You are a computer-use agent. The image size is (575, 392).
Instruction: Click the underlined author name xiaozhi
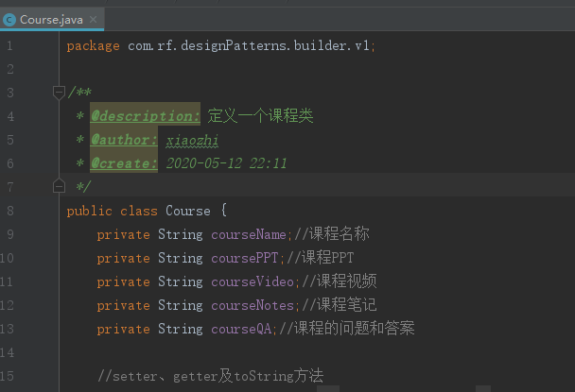point(192,140)
